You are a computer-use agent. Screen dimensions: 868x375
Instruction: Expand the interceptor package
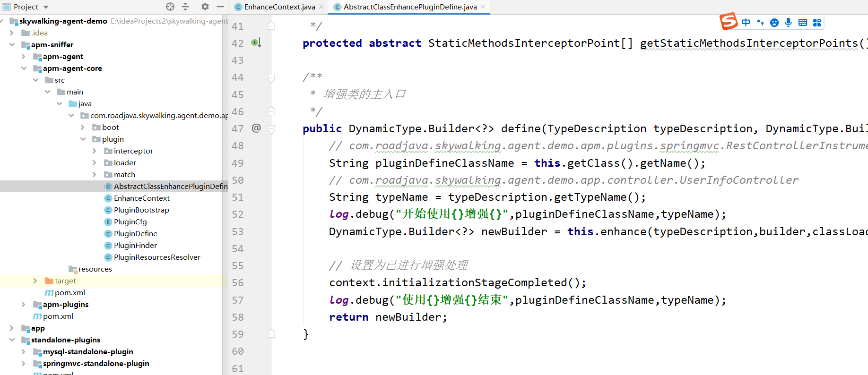click(x=94, y=151)
